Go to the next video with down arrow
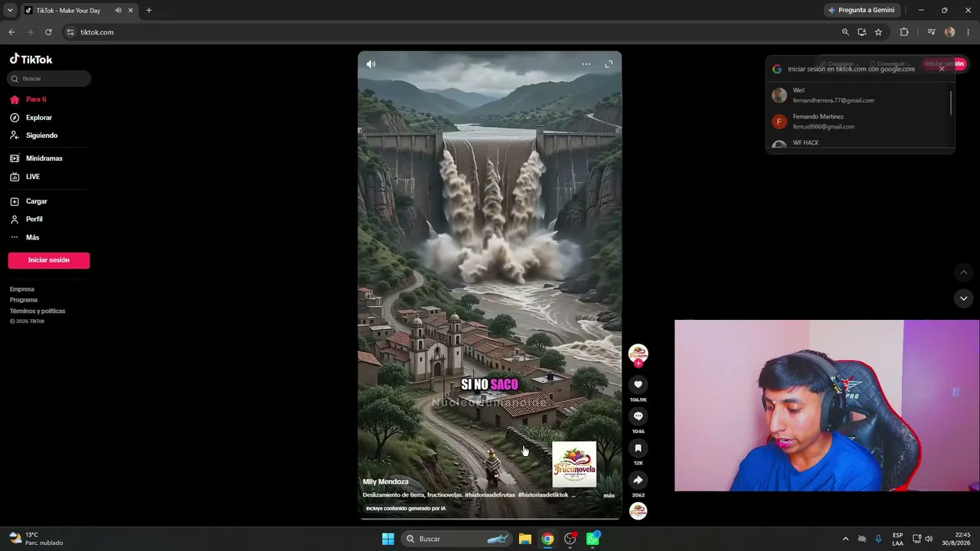This screenshot has height=551, width=980. (x=964, y=298)
